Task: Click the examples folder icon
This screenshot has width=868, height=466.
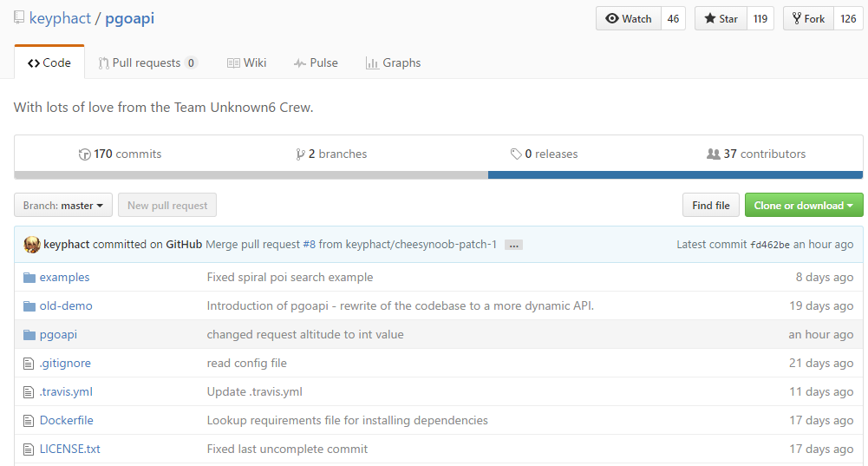Action: tap(29, 278)
